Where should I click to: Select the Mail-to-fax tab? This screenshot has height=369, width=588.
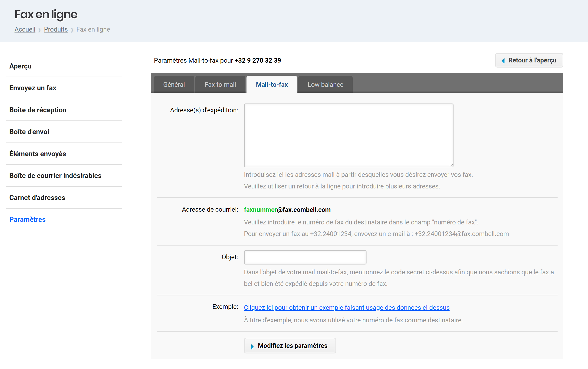coord(272,85)
